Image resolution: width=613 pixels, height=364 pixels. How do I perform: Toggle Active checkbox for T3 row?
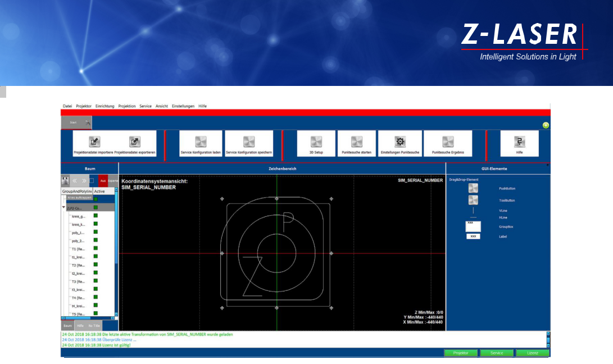coord(96,281)
